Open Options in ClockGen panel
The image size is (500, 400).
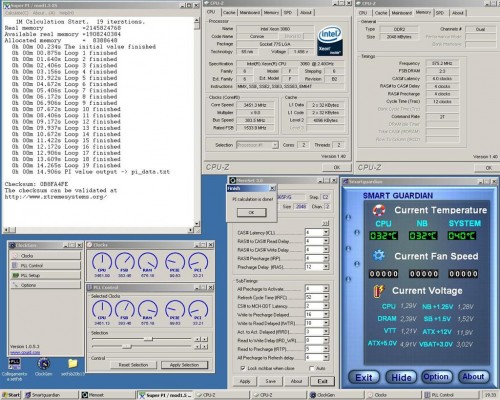tap(46, 285)
